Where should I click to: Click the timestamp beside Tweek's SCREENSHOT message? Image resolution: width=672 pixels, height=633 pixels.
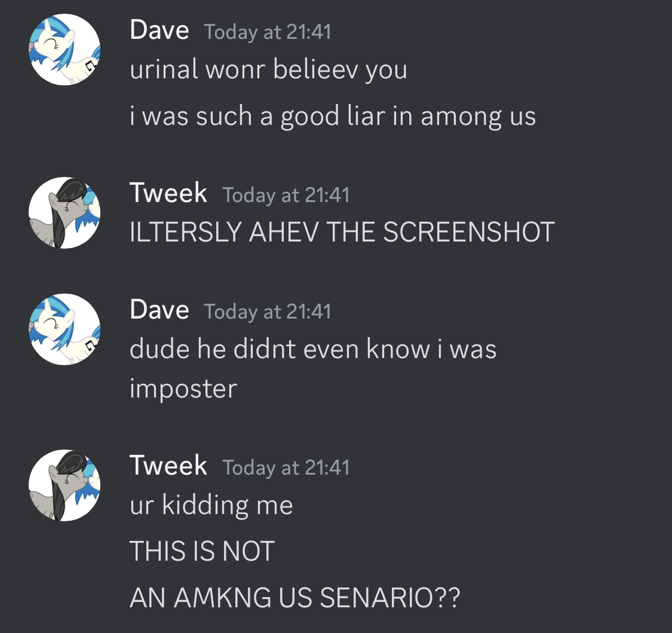coord(286,195)
